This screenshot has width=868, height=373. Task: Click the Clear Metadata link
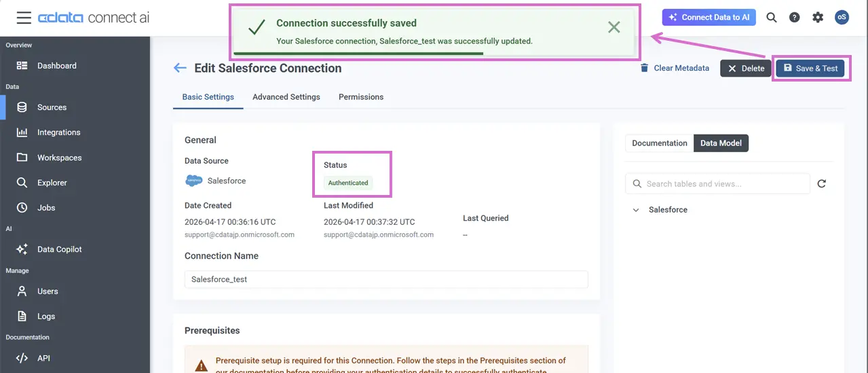click(675, 68)
